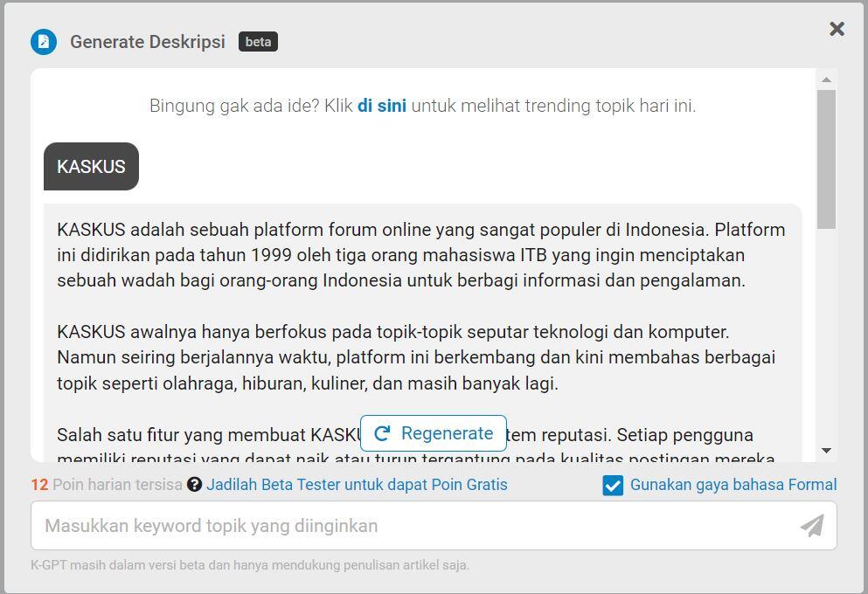
Task: Click the Generate Deskripsi title text
Action: 147,42
